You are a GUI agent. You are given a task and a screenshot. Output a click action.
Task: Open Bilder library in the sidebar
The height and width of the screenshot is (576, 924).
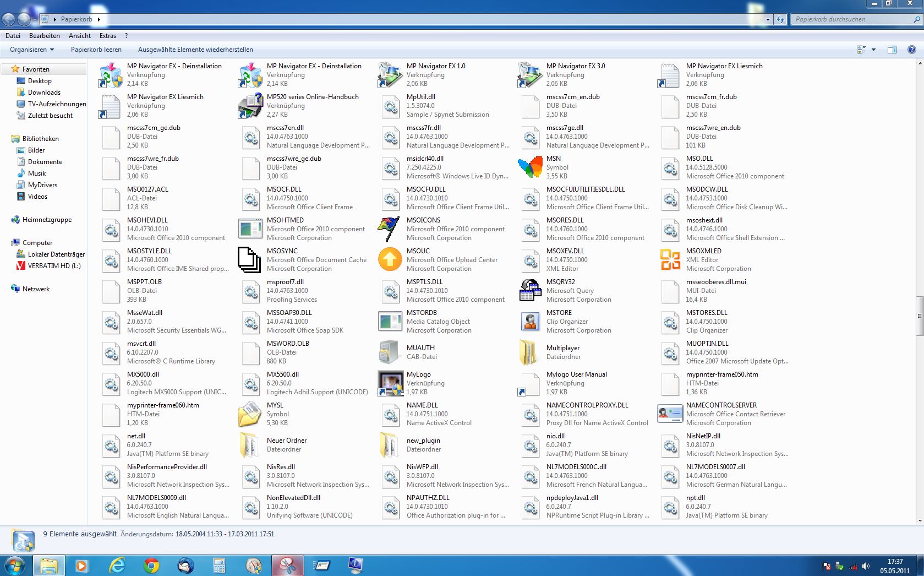(x=36, y=150)
